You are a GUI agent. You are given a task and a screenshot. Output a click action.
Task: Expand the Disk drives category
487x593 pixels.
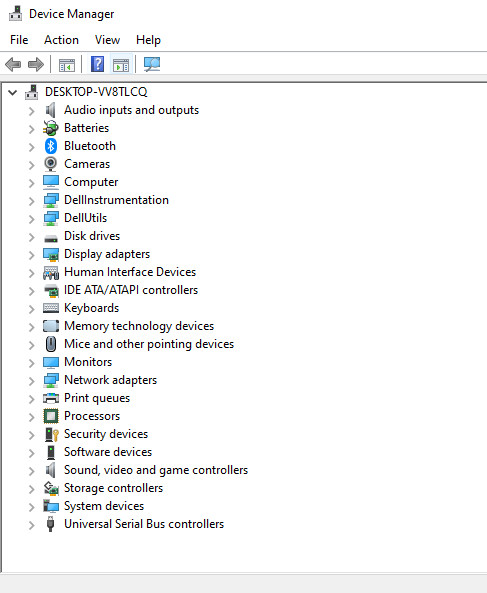tap(32, 237)
